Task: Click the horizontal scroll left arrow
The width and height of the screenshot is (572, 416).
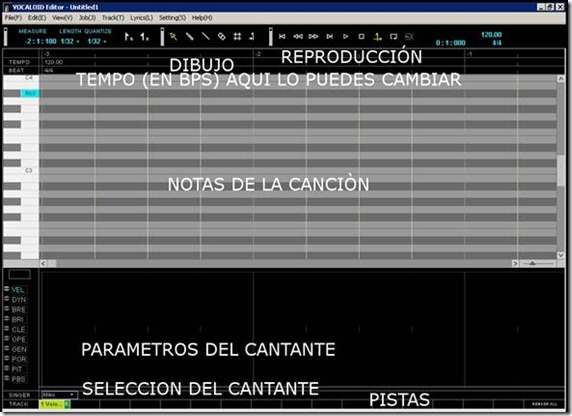Action: coord(43,263)
